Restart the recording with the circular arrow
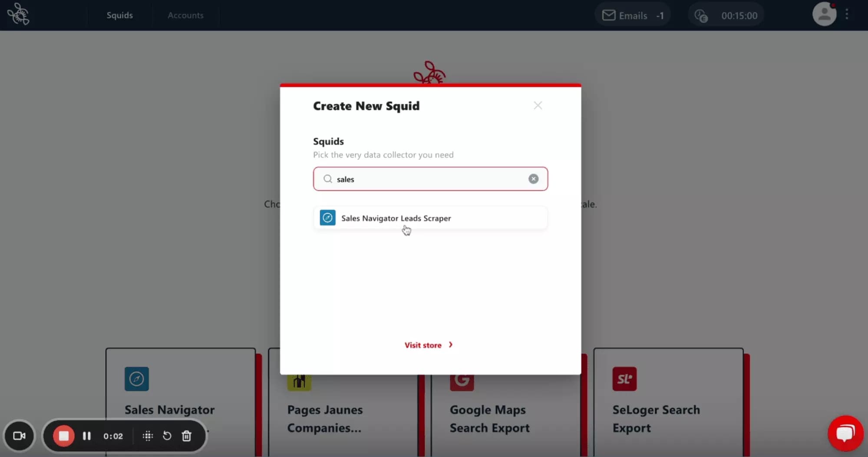The height and width of the screenshot is (457, 868). tap(167, 436)
